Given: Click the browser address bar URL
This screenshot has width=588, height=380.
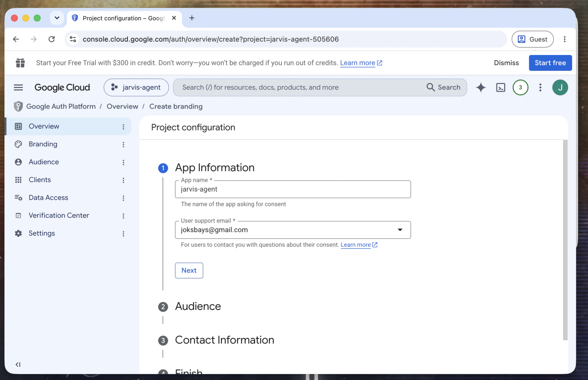Looking at the screenshot, I should (211, 39).
